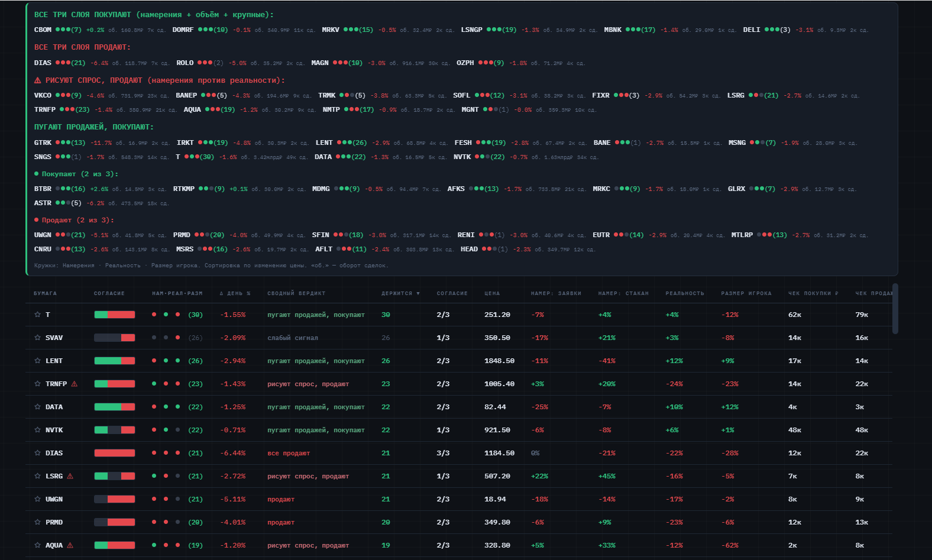Screen dimensions: 932x560
Task: Open the DELI ticker
Action: (752, 30)
